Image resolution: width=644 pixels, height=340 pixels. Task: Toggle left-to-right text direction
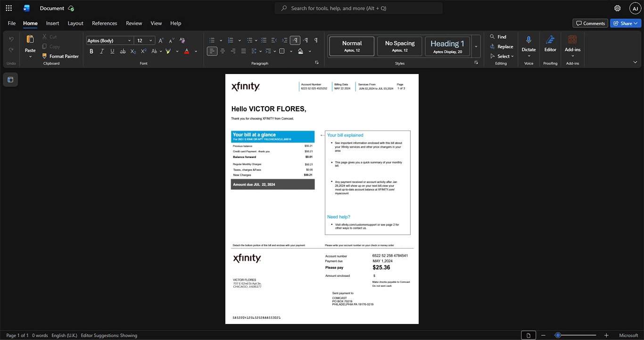[x=295, y=40]
